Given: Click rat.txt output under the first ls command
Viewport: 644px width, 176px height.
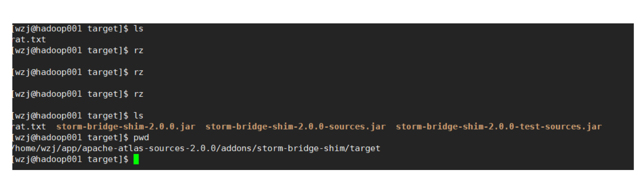Looking at the screenshot, I should click(29, 39).
